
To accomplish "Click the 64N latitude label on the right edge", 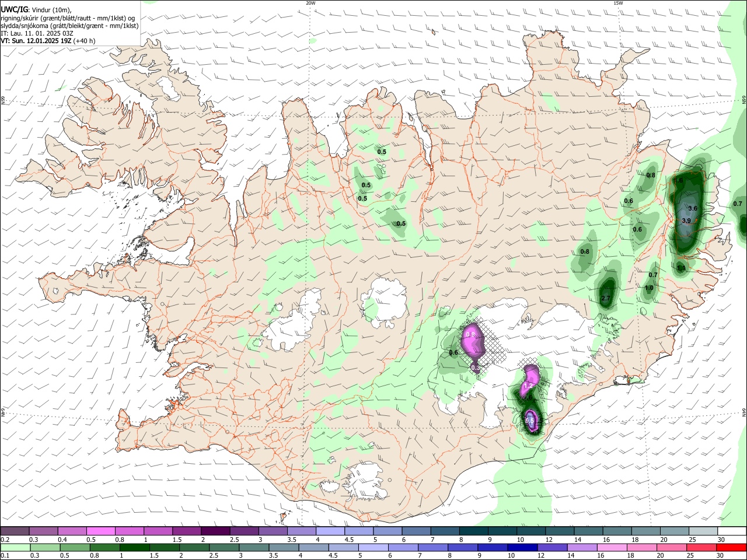I will (744, 411).
